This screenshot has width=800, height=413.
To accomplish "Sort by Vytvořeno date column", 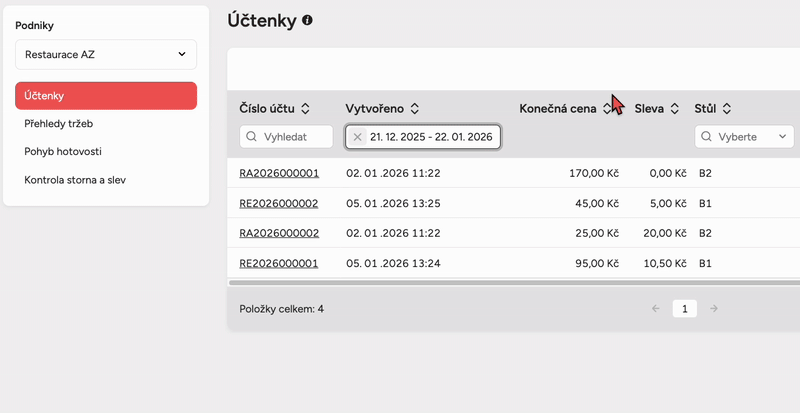I will pos(414,109).
